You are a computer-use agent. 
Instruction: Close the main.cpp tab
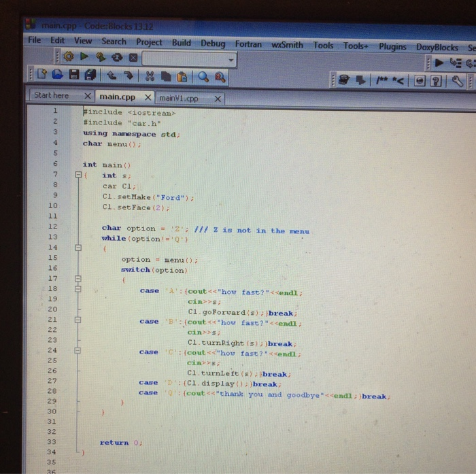pos(148,97)
